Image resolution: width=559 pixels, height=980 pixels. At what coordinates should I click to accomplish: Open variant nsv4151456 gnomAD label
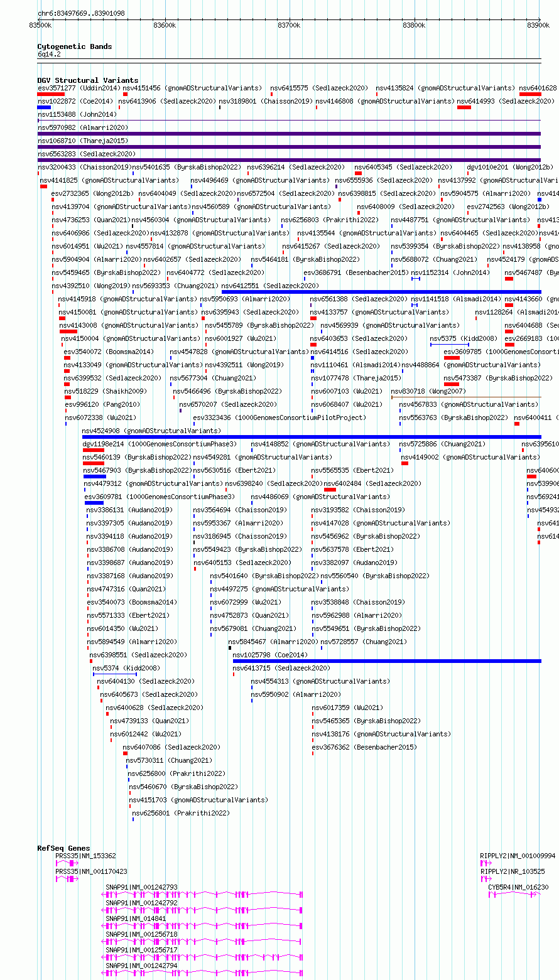192,88
